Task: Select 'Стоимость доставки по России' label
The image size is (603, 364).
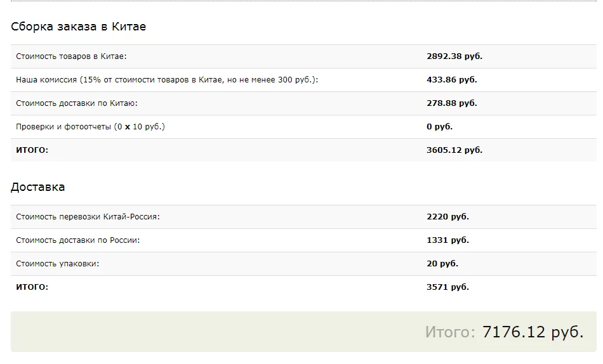Action: [77, 240]
